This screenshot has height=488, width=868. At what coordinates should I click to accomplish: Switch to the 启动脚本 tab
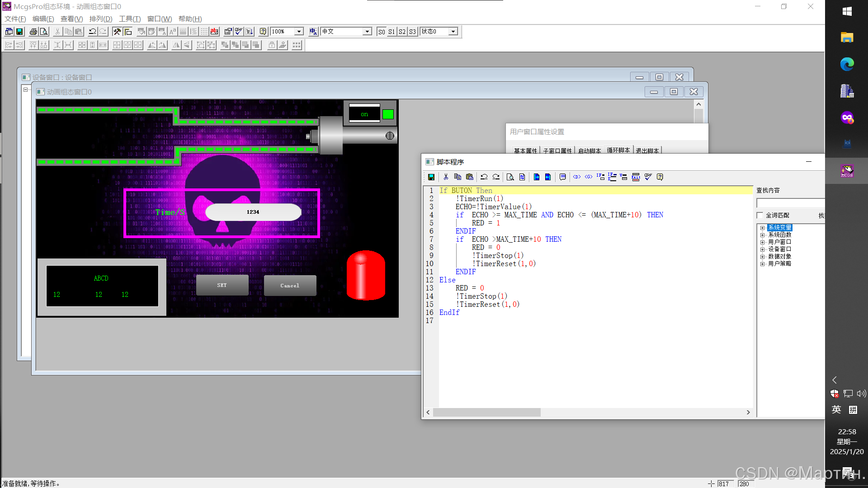589,150
